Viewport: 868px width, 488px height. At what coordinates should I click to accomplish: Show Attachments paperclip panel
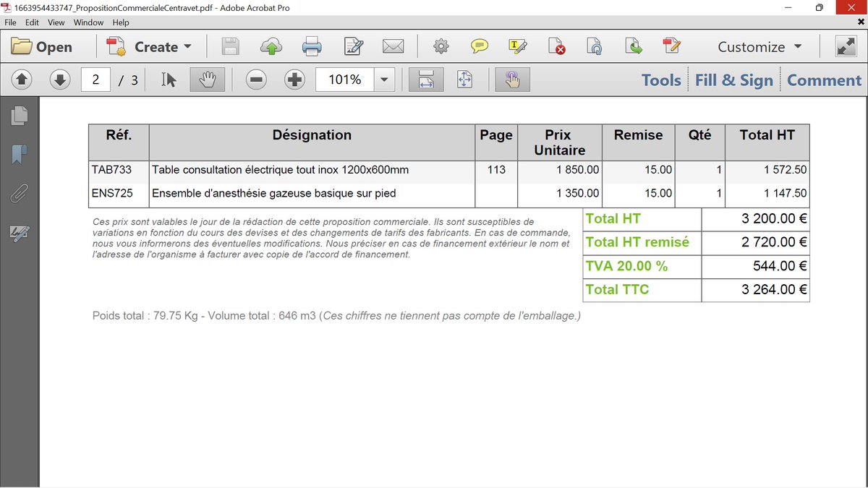(x=20, y=194)
